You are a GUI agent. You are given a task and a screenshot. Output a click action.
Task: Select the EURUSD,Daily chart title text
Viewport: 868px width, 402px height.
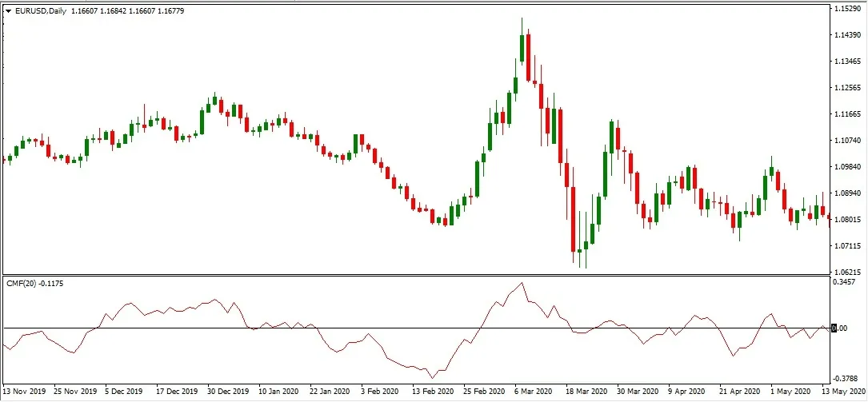[x=41, y=11]
